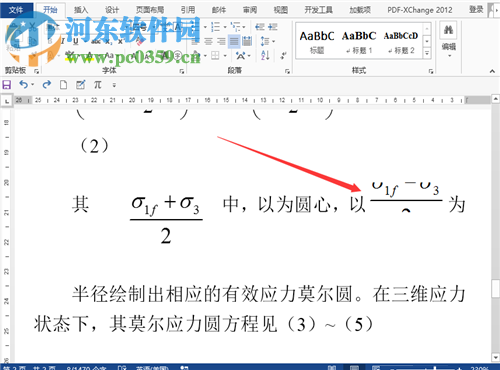This screenshot has width=500, height=370.
Task: Sort the selected text
Action: pos(265,55)
